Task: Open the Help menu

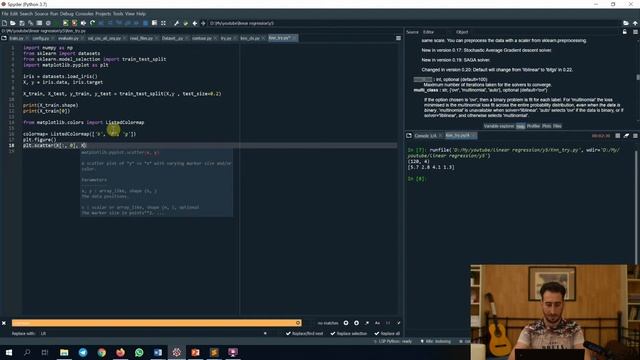Action: pyautogui.click(x=141, y=14)
